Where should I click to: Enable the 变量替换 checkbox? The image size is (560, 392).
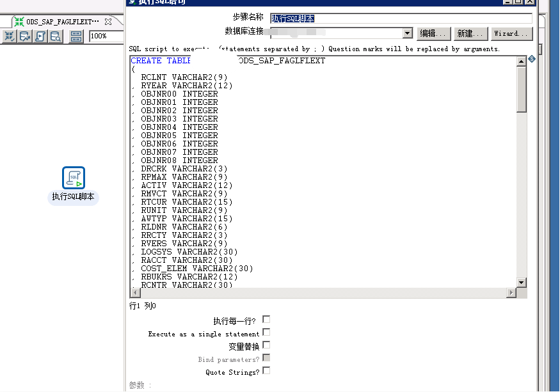[266, 345]
